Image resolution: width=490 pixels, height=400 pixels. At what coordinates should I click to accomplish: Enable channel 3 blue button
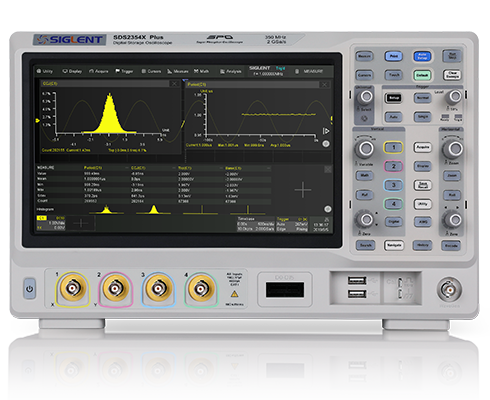coord(393,185)
